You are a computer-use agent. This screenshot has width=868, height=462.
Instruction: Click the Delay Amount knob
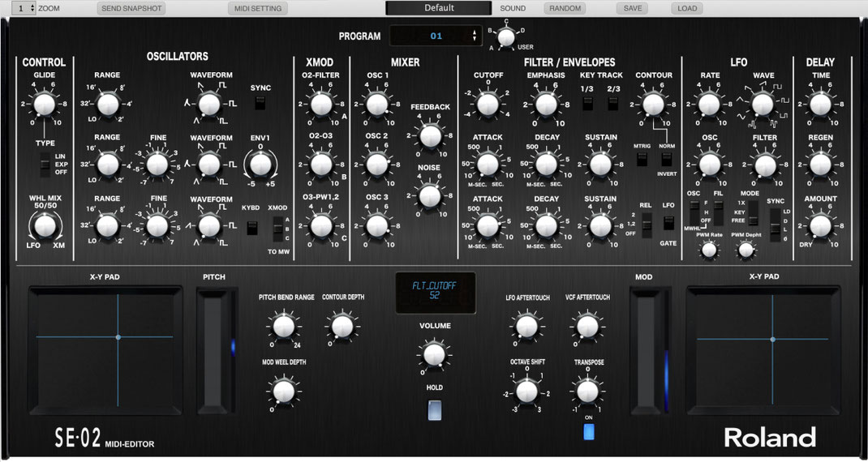tap(820, 226)
